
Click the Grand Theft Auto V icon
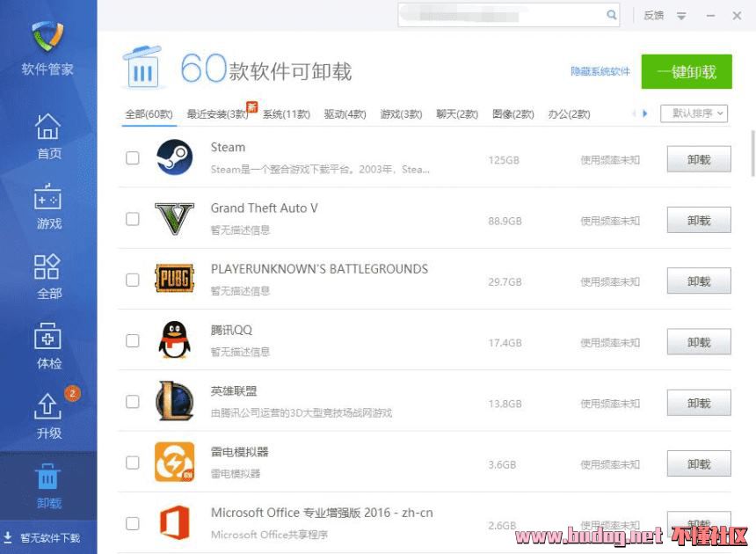tap(175, 218)
